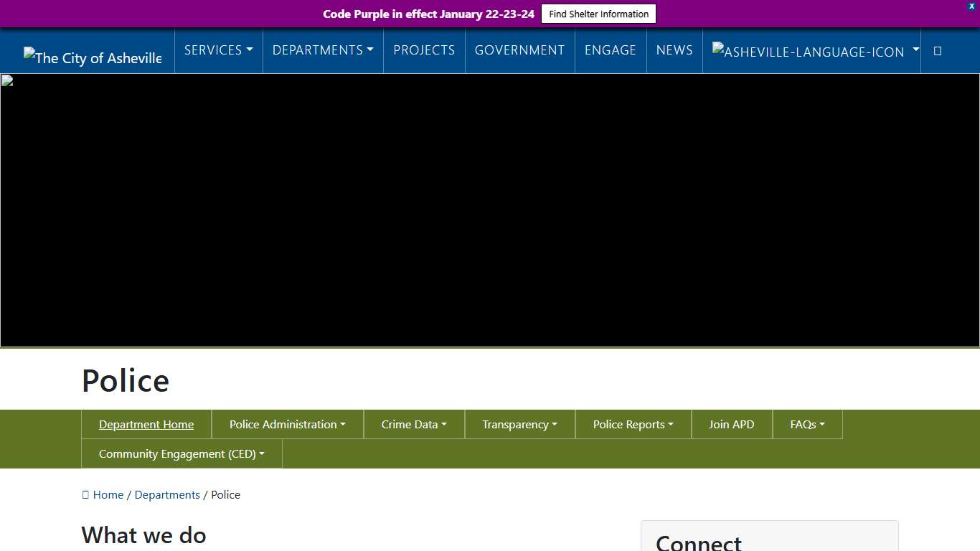Click the City of Asheville logo
Image resolution: width=980 pixels, height=551 pixels.
pos(93,57)
